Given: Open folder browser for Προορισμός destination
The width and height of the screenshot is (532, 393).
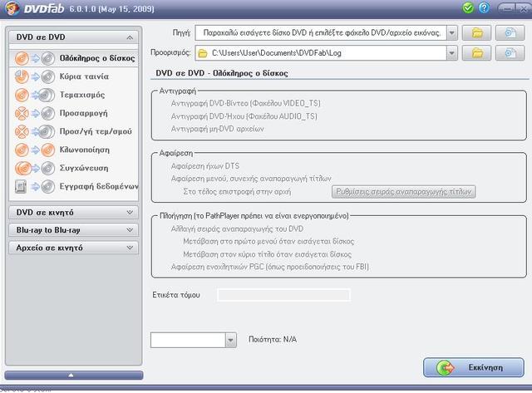Looking at the screenshot, I should point(477,53).
